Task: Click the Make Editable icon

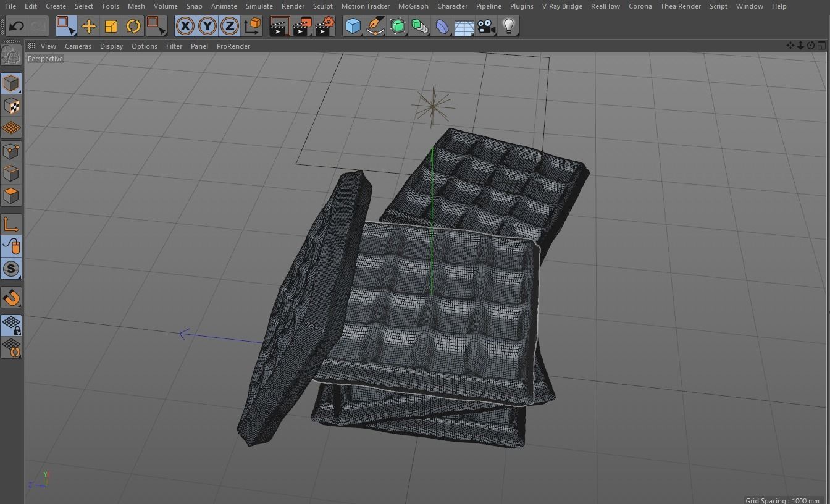Action: coord(11,56)
